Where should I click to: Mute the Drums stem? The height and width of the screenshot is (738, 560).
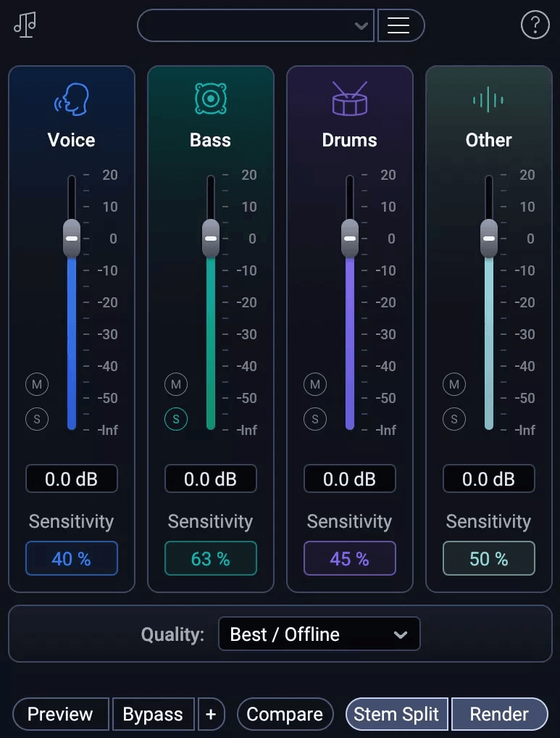315,384
